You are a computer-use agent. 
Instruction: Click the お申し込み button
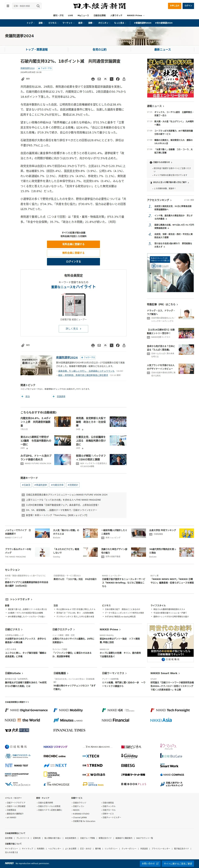click(x=174, y=6)
